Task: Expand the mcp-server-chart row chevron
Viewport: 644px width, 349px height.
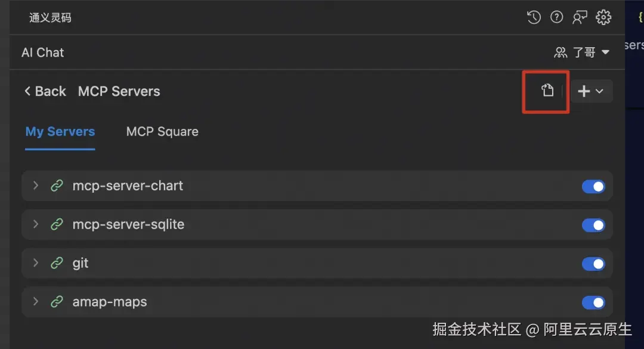Action: tap(36, 186)
